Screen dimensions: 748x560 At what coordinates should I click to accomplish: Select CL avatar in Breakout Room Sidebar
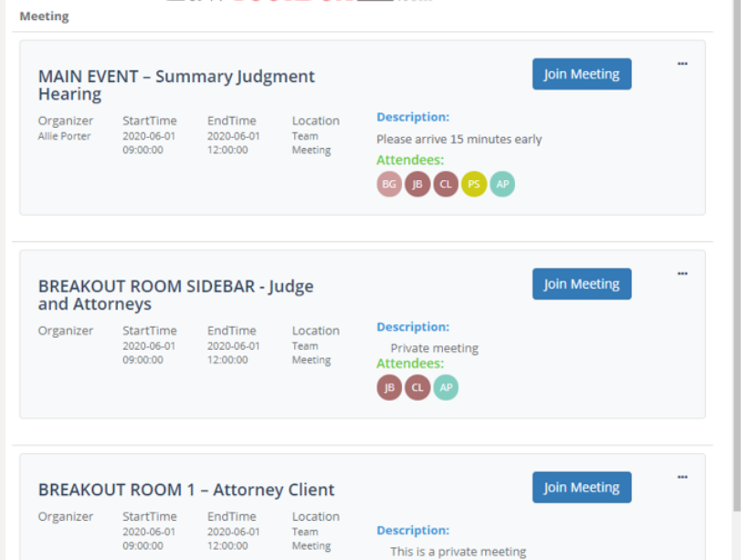tap(417, 387)
